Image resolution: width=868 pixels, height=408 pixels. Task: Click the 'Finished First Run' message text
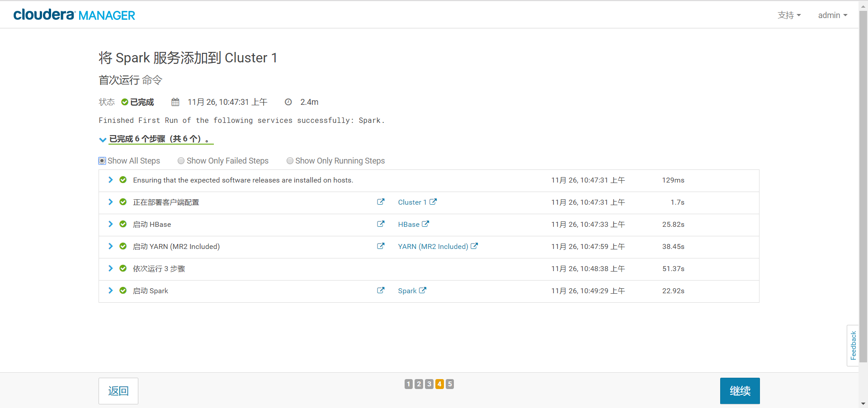coord(242,120)
